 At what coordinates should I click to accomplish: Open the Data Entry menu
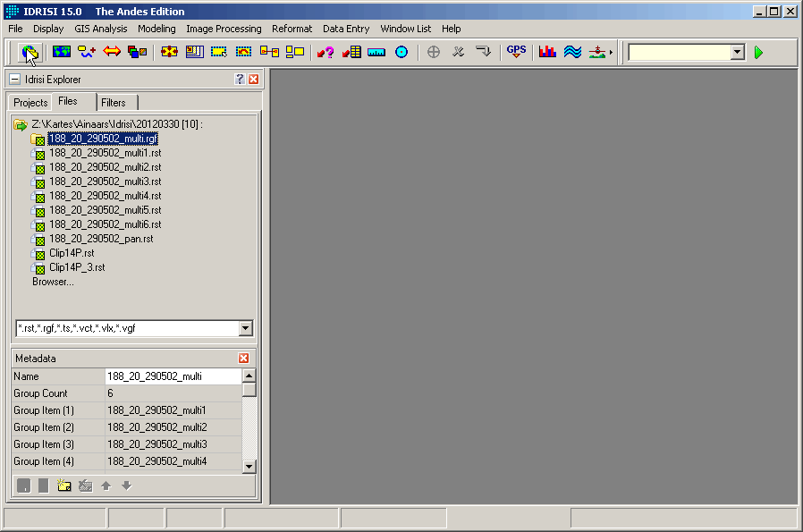tap(346, 29)
